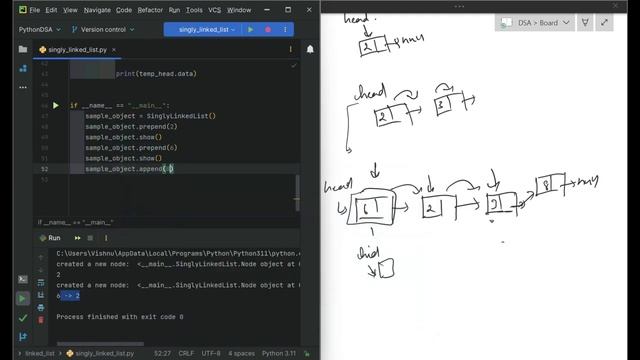Click the inspections checkmark widget in editor

[293, 65]
